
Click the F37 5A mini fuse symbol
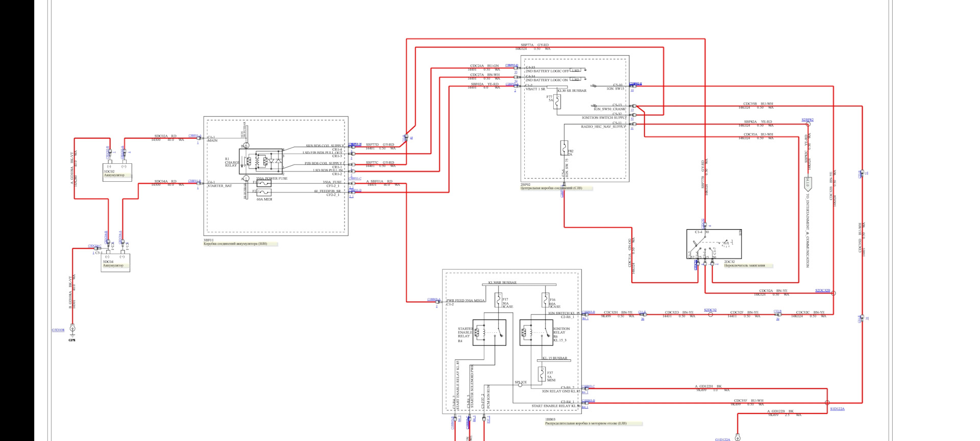(x=542, y=375)
